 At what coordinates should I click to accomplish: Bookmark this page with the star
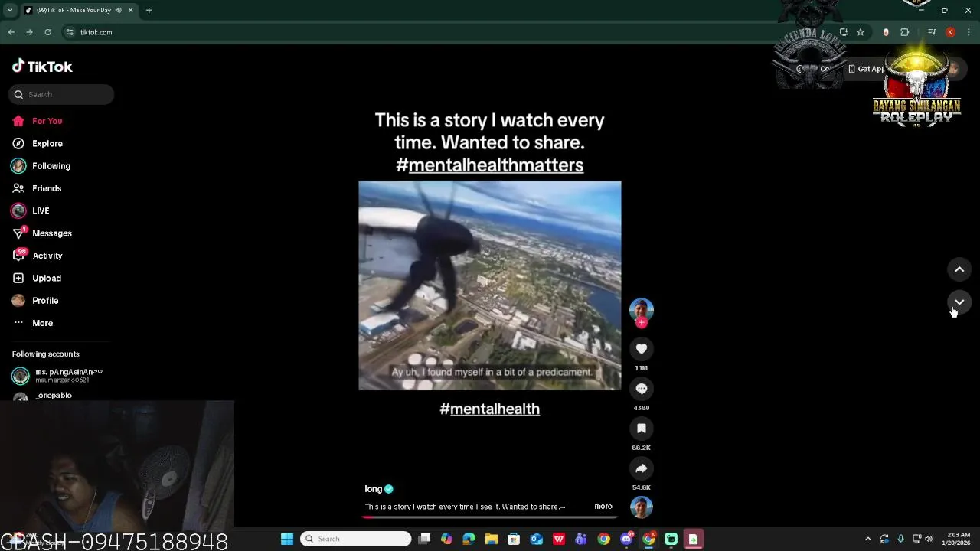(861, 32)
